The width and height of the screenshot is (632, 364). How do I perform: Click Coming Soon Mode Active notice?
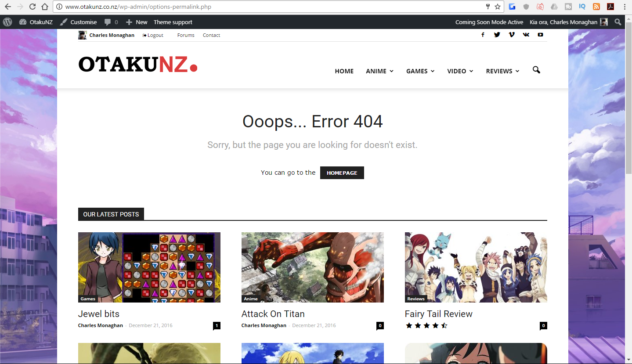[489, 22]
